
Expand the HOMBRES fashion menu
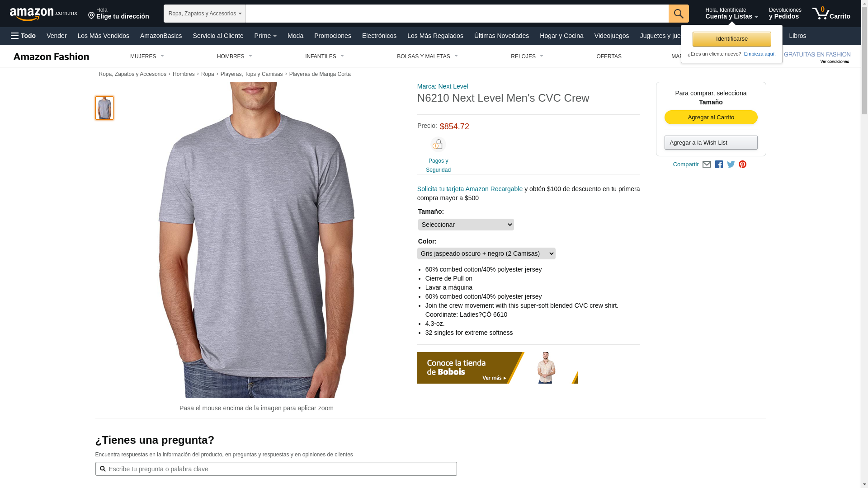click(235, 56)
